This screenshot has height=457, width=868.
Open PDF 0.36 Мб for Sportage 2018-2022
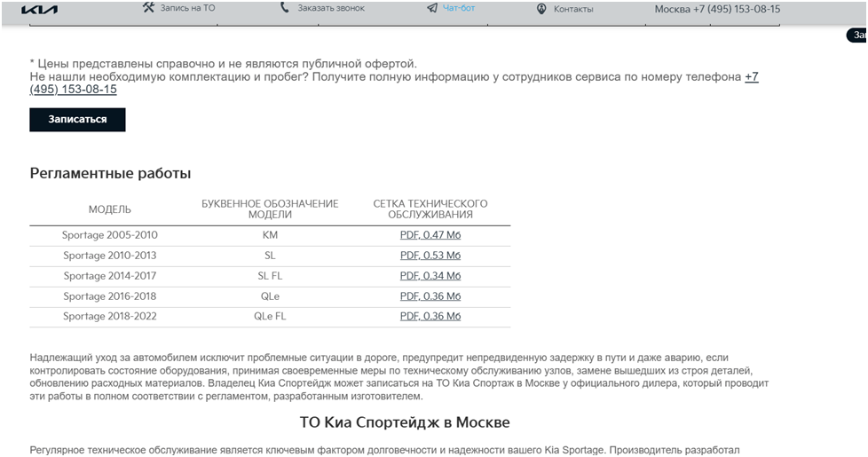[430, 317]
